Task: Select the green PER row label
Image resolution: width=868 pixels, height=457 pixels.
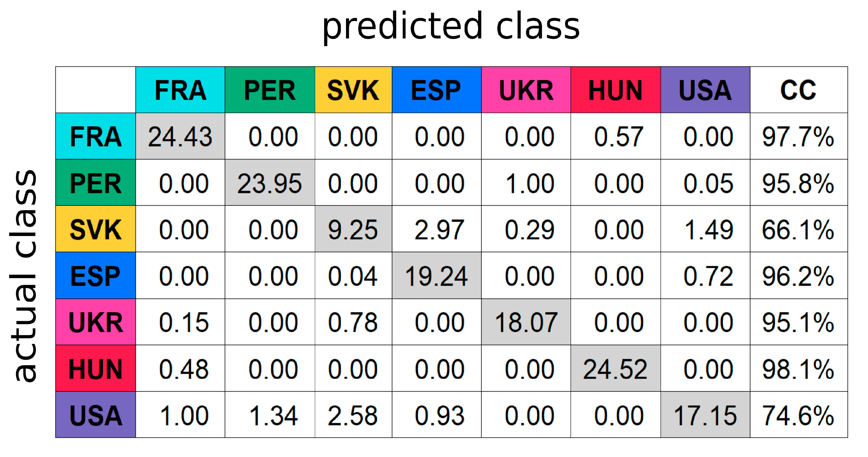Action: pyautogui.click(x=96, y=183)
